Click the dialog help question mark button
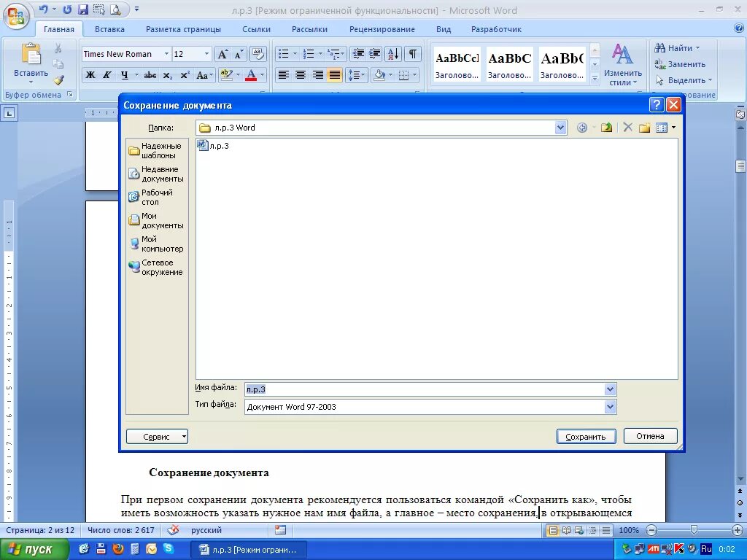This screenshot has height=560, width=747. coord(657,105)
